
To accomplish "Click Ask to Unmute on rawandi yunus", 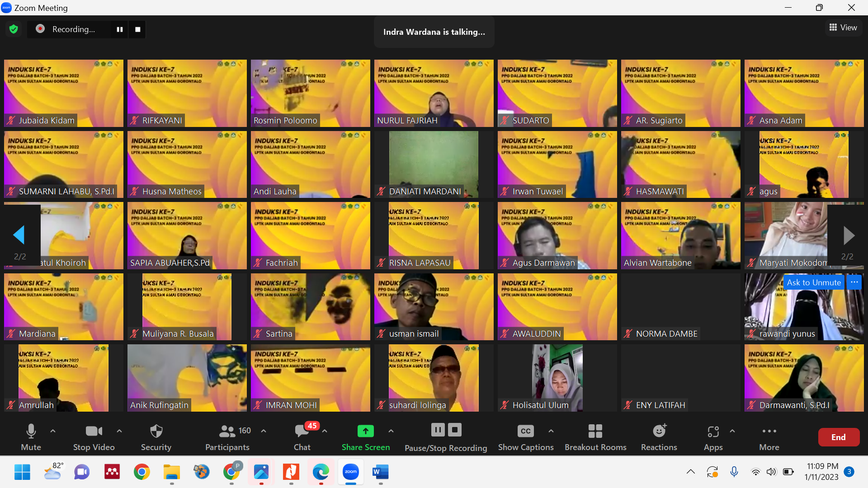I will coord(813,282).
